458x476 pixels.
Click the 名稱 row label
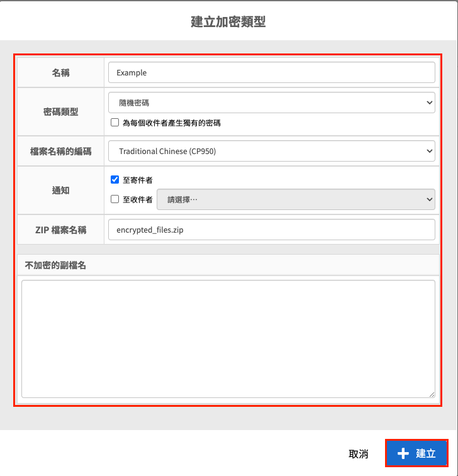(x=61, y=72)
